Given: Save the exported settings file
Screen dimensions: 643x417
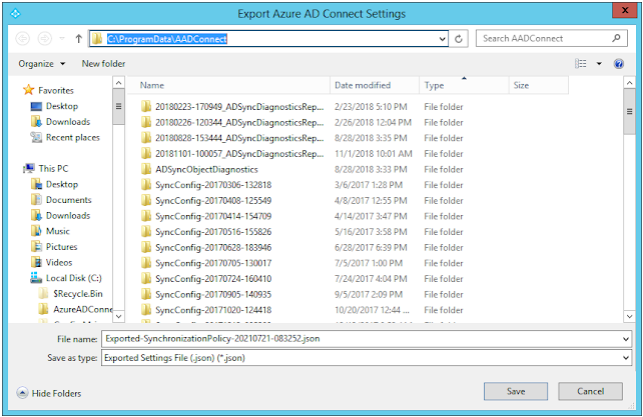Looking at the screenshot, I should (x=515, y=392).
